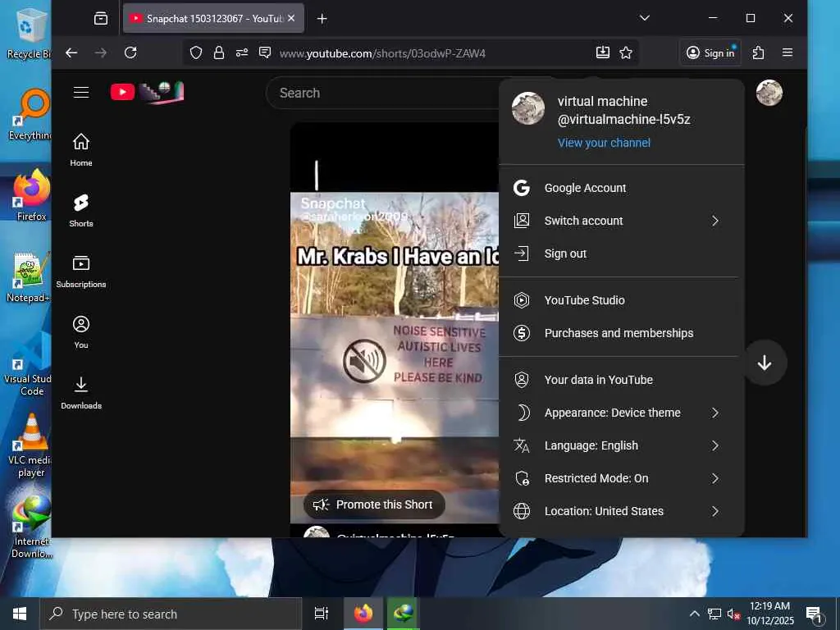Go to next Short with down arrow
The height and width of the screenshot is (630, 840).
pos(765,363)
